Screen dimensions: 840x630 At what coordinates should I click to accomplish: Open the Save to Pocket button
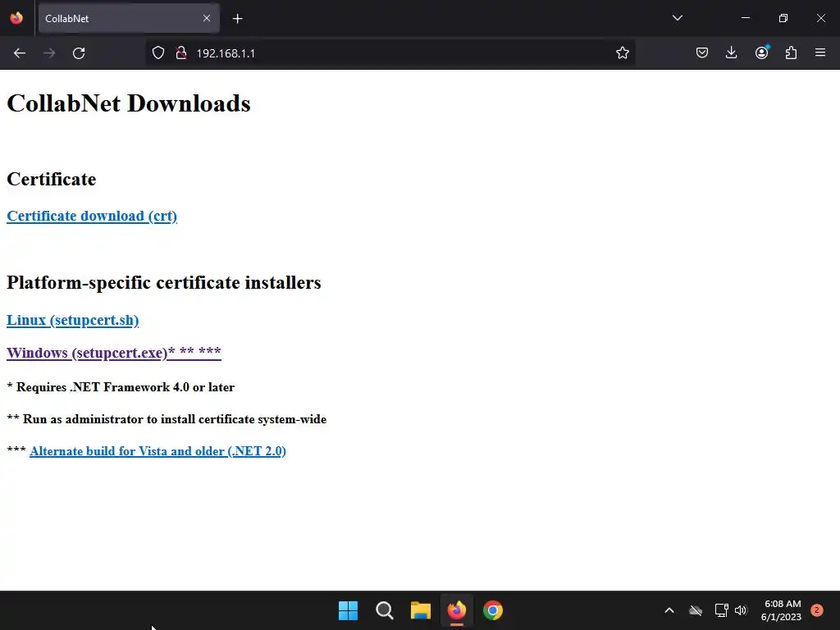click(x=702, y=53)
